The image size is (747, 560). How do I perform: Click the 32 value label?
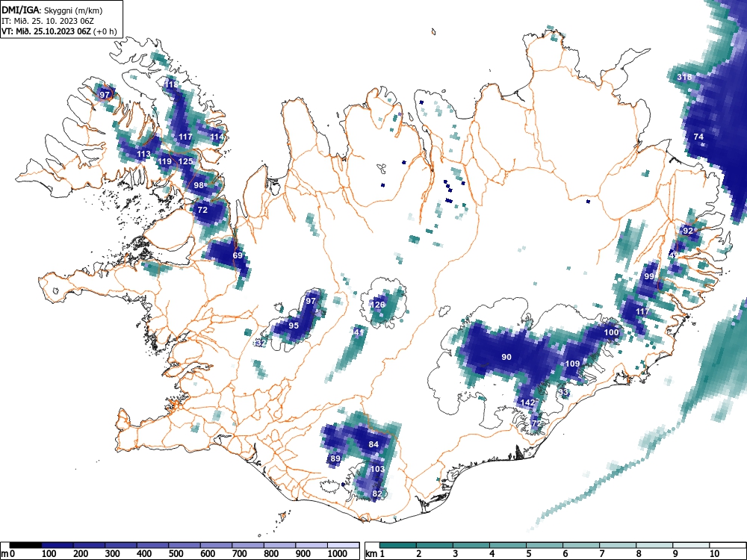(261, 343)
